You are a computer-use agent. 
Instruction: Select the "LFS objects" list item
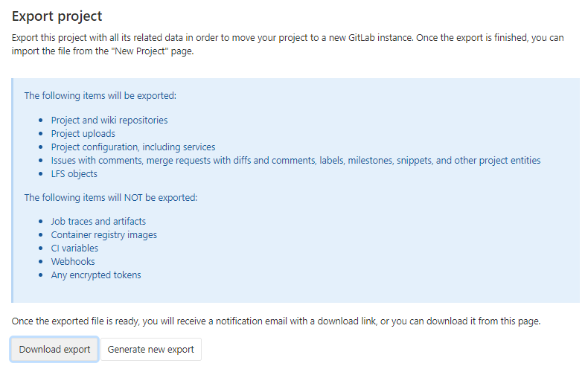[x=74, y=173]
